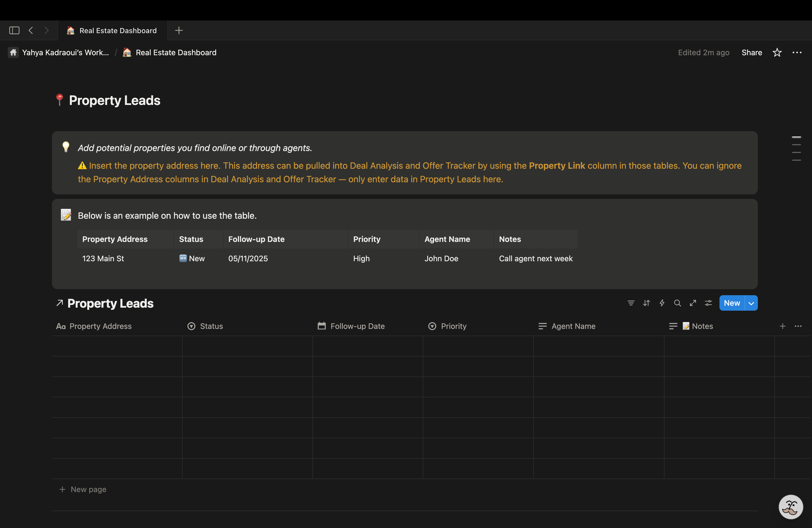Screen dimensions: 812x528
Task: Open the page options ellipsis menu
Action: pos(797,52)
